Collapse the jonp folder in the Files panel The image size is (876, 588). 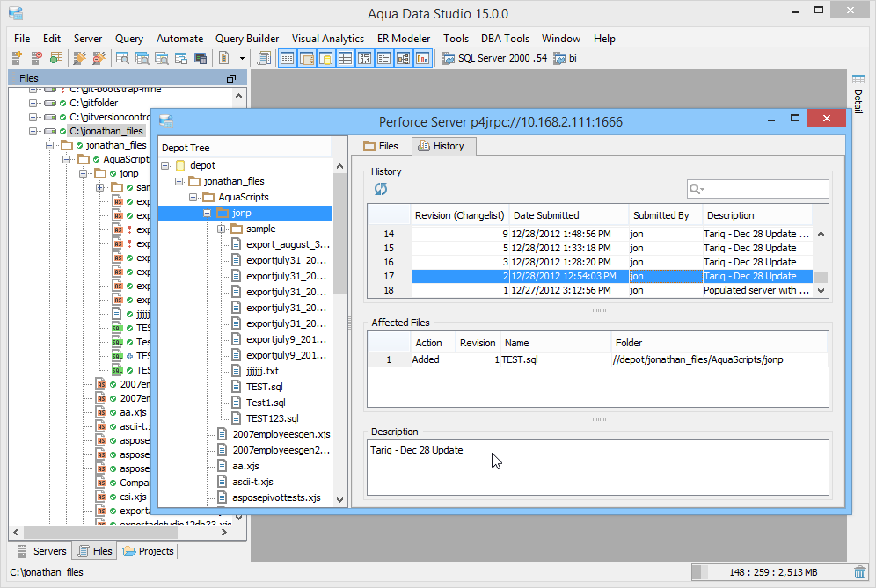(83, 174)
